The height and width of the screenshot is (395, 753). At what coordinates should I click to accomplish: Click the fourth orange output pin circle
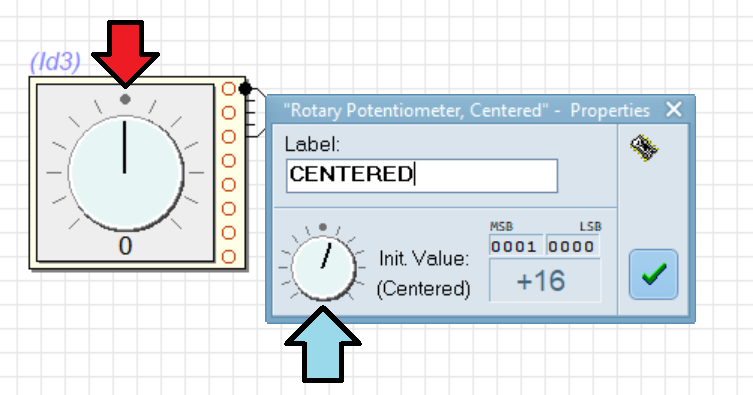(229, 161)
